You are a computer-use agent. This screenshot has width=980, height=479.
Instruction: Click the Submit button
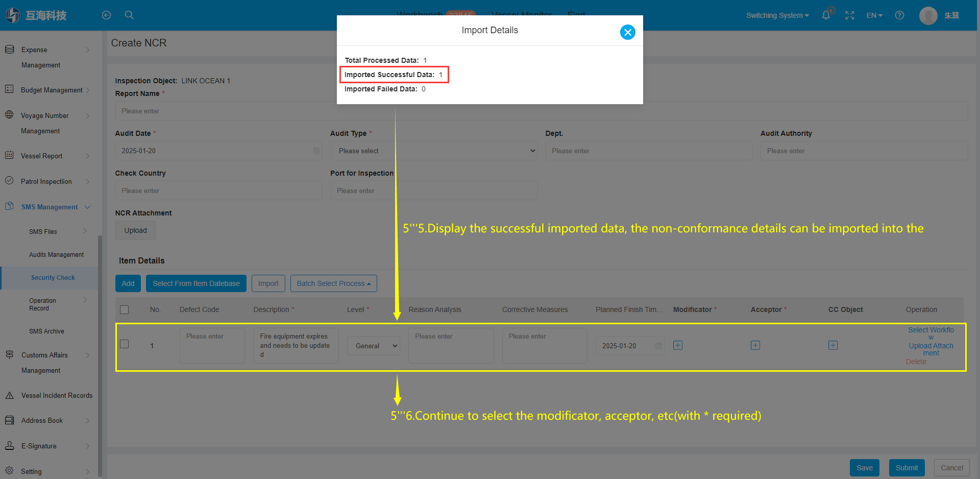pyautogui.click(x=906, y=468)
